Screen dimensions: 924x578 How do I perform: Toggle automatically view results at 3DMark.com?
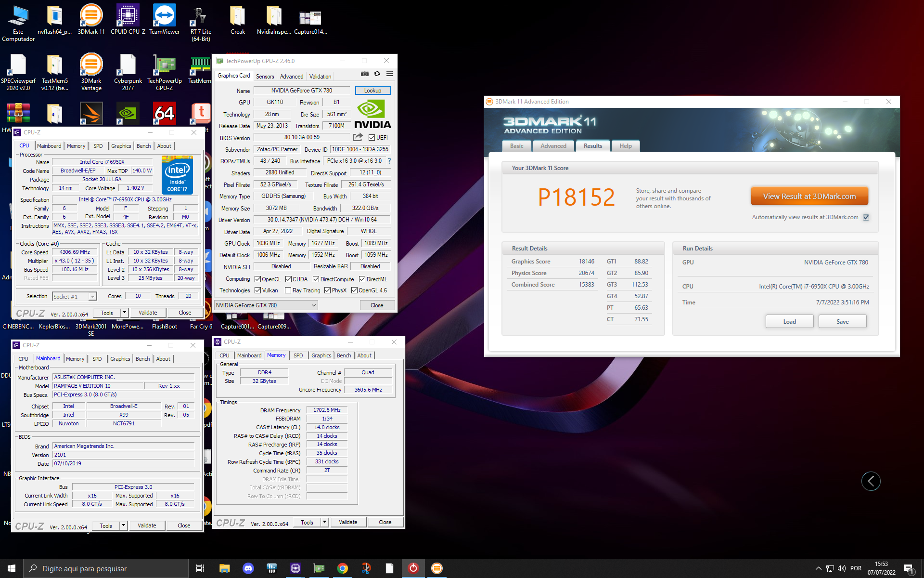[x=866, y=217]
